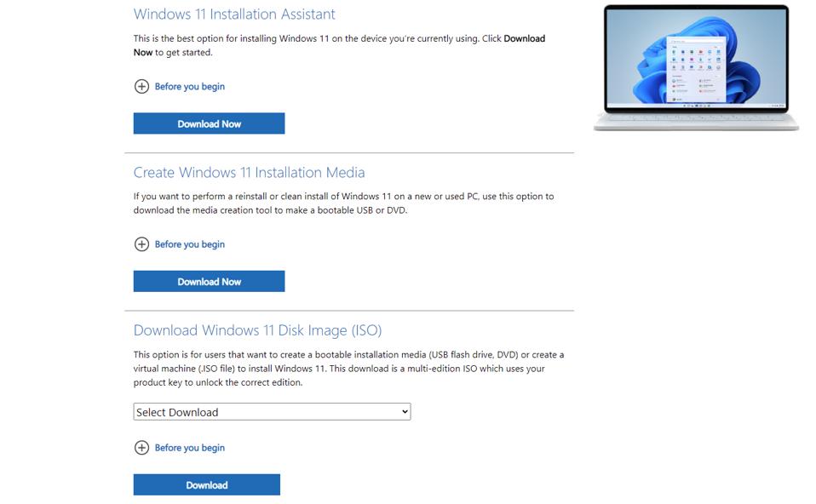Click the Download button for Disk Image ISO
This screenshot has height=504, width=816.
tap(207, 484)
